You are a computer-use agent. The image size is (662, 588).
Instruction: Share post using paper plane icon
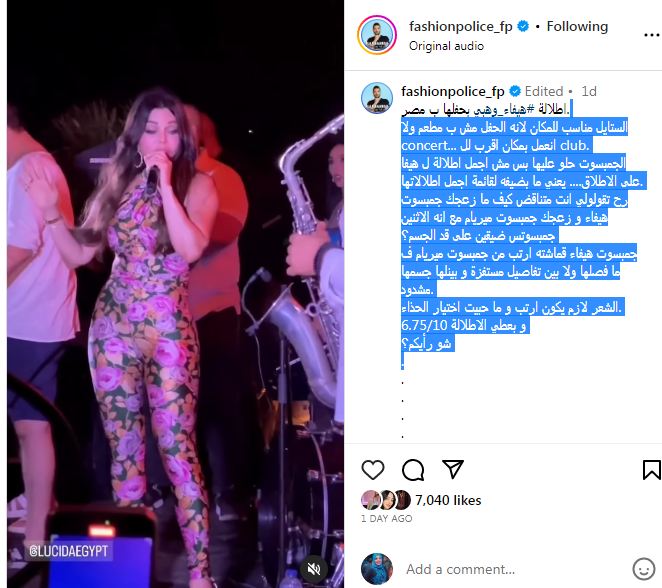pos(453,469)
